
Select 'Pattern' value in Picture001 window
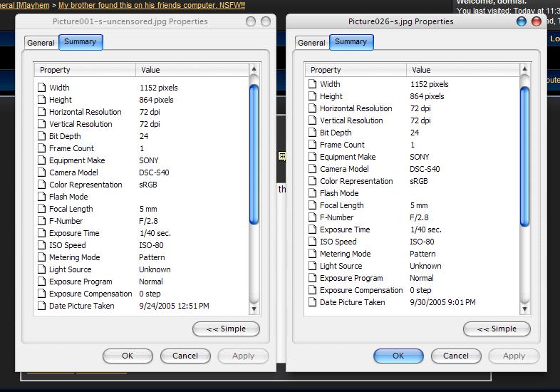pyautogui.click(x=152, y=257)
